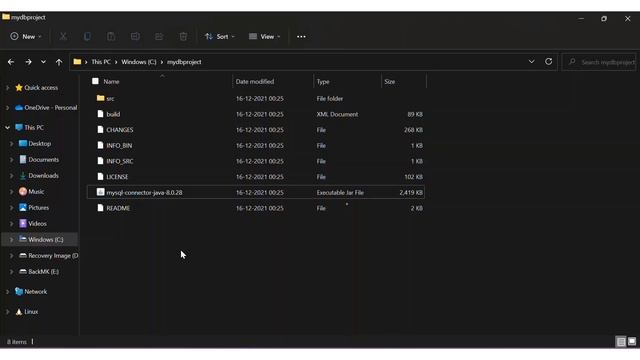This screenshot has height=360, width=640.
Task: Click mydbproject in the address breadcrumb
Action: [184, 62]
